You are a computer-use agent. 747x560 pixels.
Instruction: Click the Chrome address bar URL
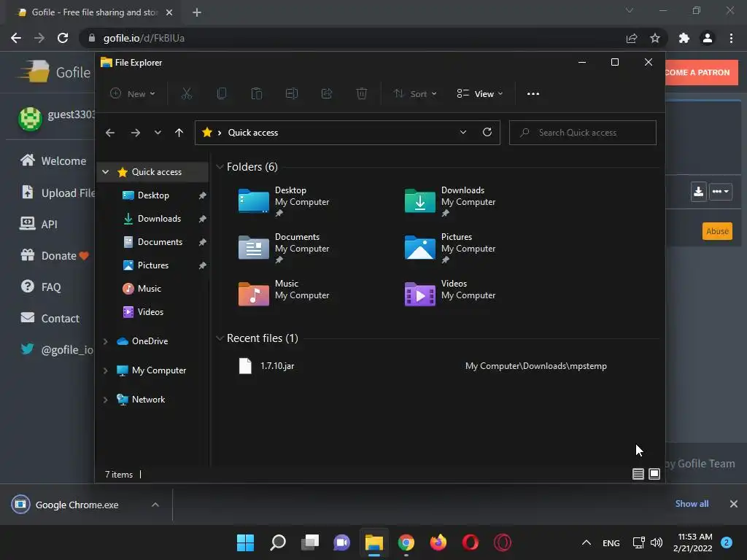(x=144, y=38)
